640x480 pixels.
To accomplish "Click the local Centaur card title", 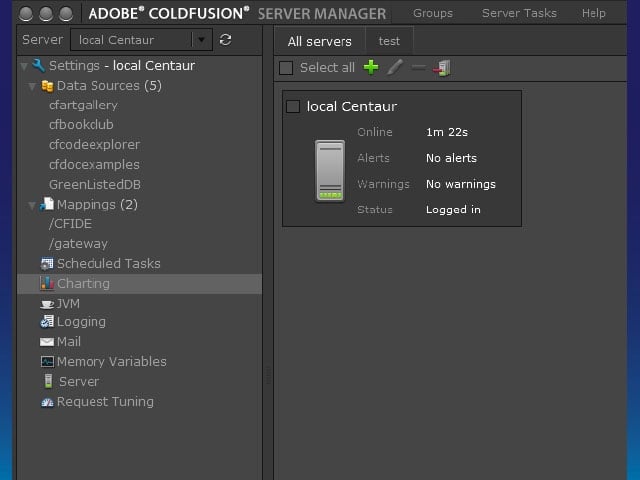I will pyautogui.click(x=352, y=107).
